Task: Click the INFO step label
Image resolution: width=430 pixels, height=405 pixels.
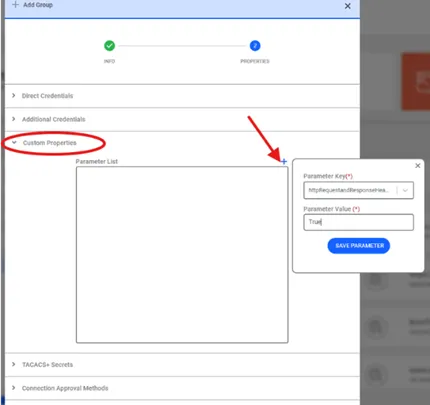Action: point(109,61)
